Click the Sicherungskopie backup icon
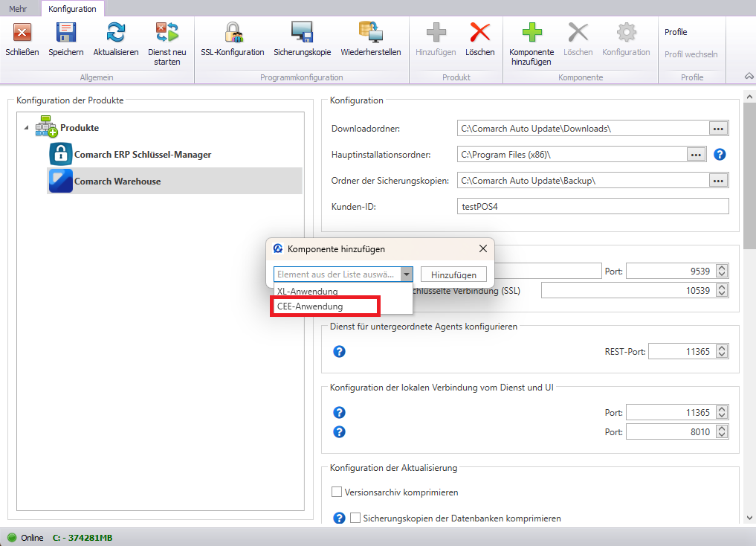The height and width of the screenshot is (546, 756). (x=303, y=32)
